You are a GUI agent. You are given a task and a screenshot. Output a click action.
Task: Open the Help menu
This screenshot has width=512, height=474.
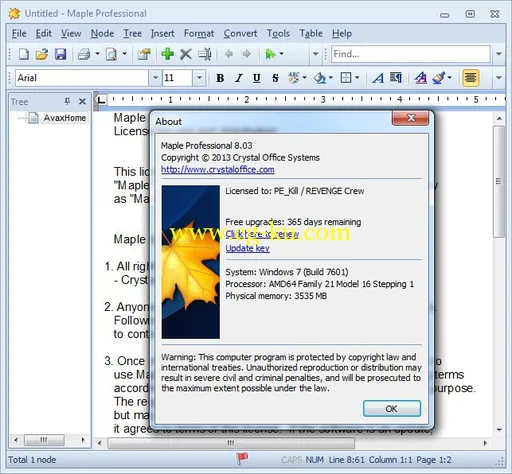(342, 34)
